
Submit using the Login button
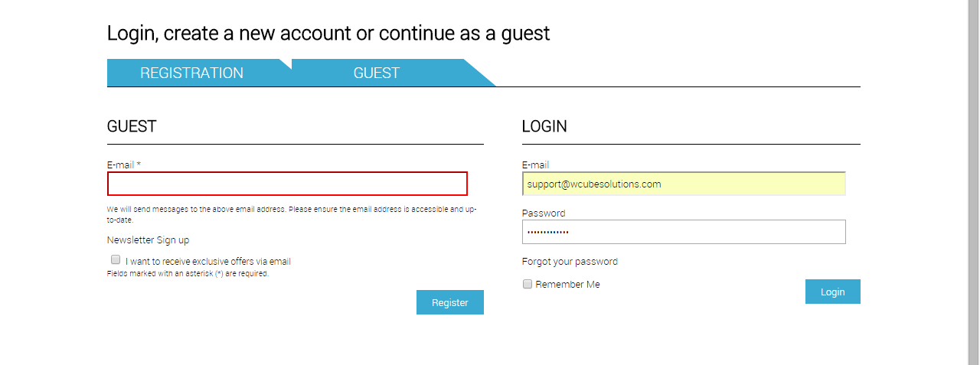point(832,292)
